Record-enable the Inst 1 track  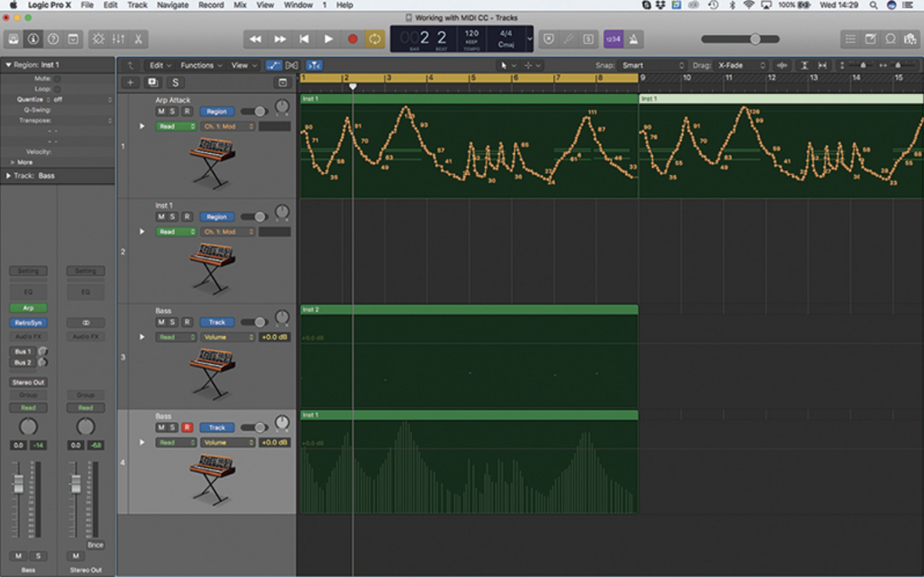(186, 216)
